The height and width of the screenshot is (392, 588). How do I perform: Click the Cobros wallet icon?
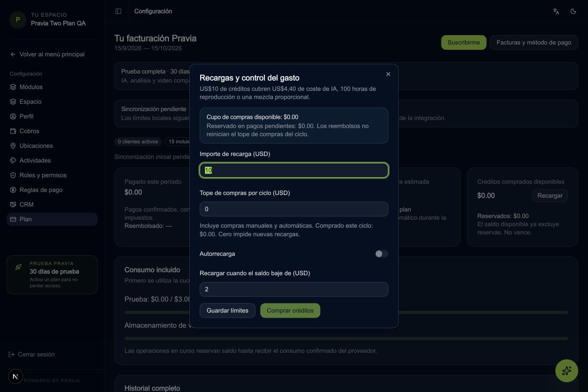(x=13, y=131)
